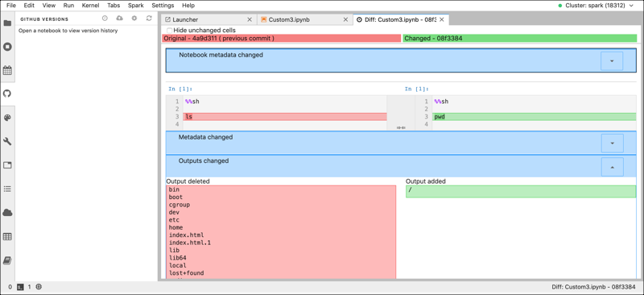Open the Spark menu
Viewport: 644px width, 295px height.
[136, 6]
